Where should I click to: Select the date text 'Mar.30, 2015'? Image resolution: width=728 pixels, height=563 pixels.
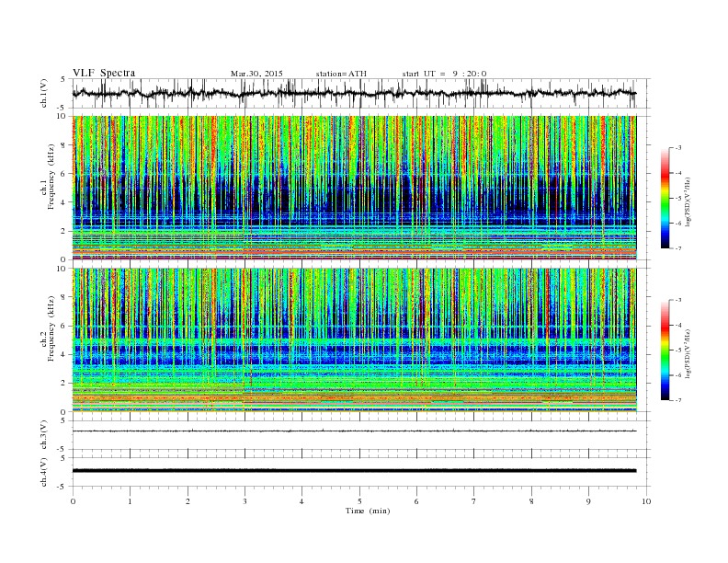[x=256, y=74]
